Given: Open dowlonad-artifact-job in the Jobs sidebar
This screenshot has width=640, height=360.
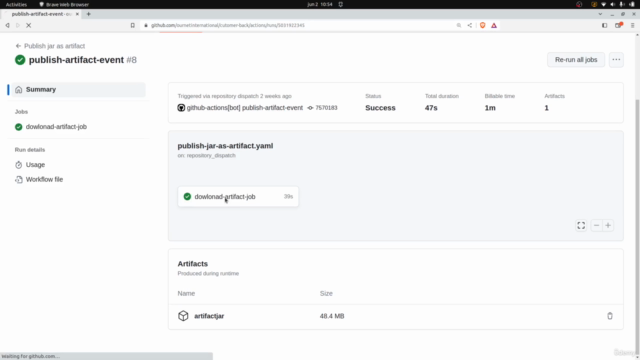Looking at the screenshot, I should (56, 127).
